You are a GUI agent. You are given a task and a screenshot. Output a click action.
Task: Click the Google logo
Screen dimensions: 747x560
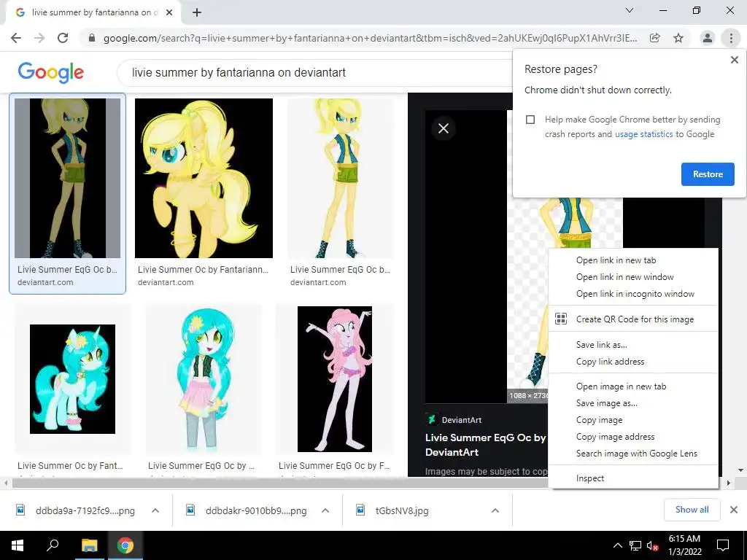coord(50,72)
